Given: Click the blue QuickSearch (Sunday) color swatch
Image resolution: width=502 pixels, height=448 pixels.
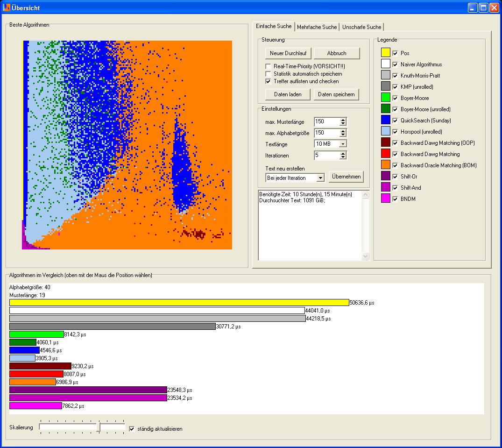Looking at the screenshot, I should coord(385,120).
